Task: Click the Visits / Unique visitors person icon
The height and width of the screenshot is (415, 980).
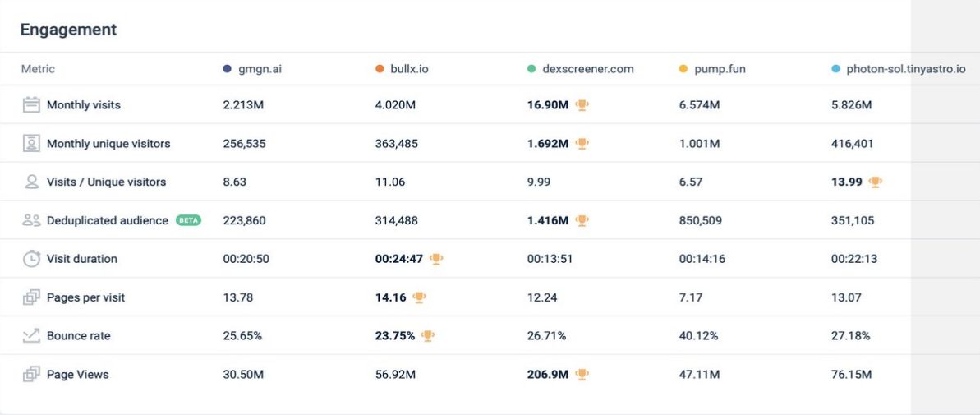Action: tap(31, 182)
